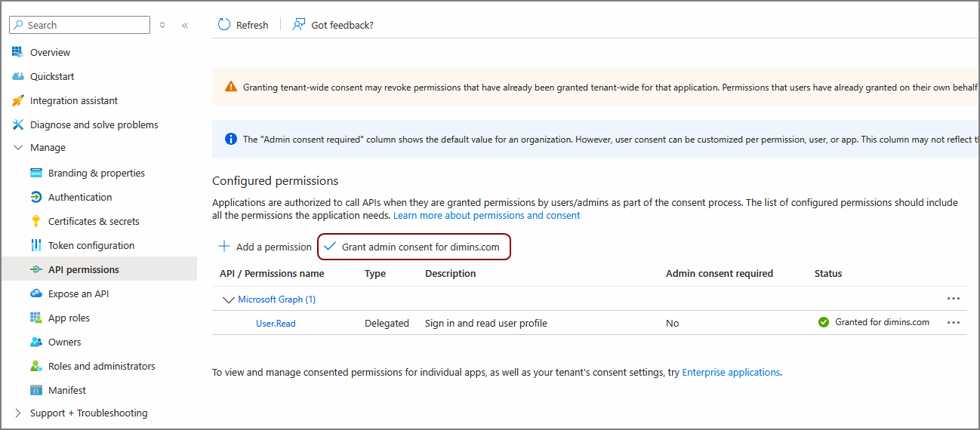This screenshot has width=980, height=430.
Task: Collapse the sidebar with double chevron
Action: 185,25
